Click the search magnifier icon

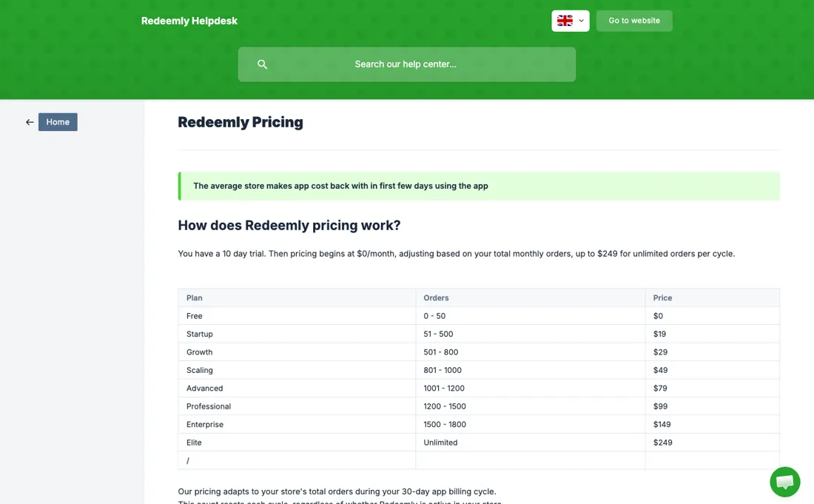262,64
